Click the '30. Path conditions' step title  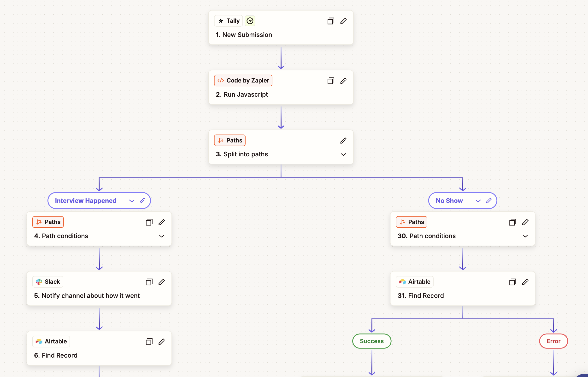point(426,236)
